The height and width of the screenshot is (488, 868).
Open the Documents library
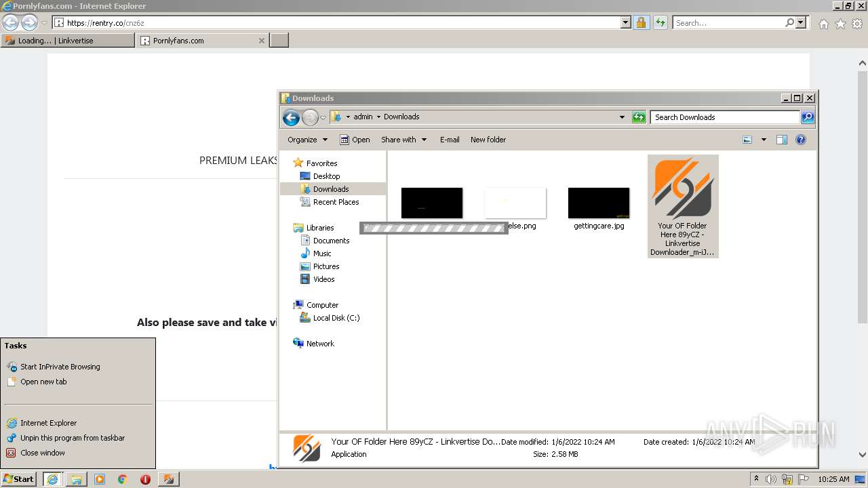pos(331,241)
